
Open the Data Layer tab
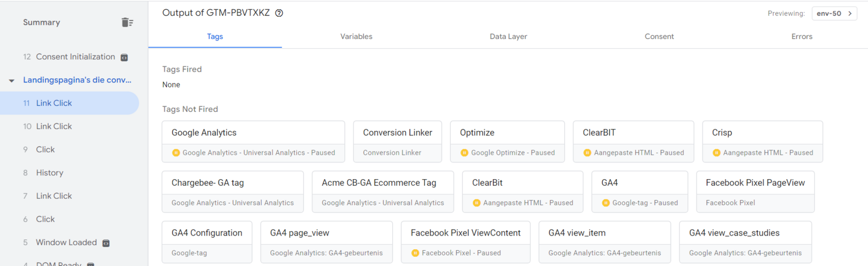[x=508, y=36]
